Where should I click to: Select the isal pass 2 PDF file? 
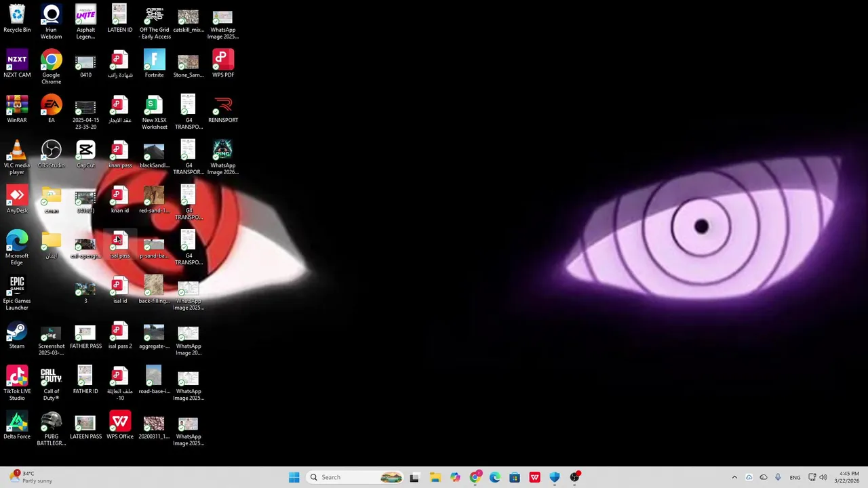pos(120,335)
